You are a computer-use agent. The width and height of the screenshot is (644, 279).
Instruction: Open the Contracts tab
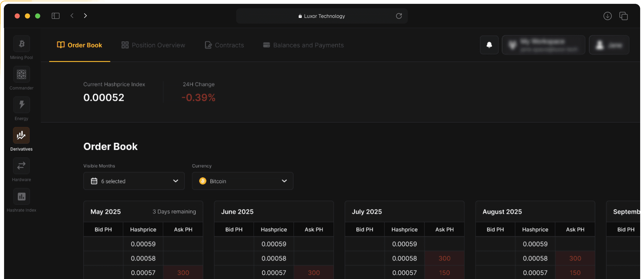(x=224, y=45)
